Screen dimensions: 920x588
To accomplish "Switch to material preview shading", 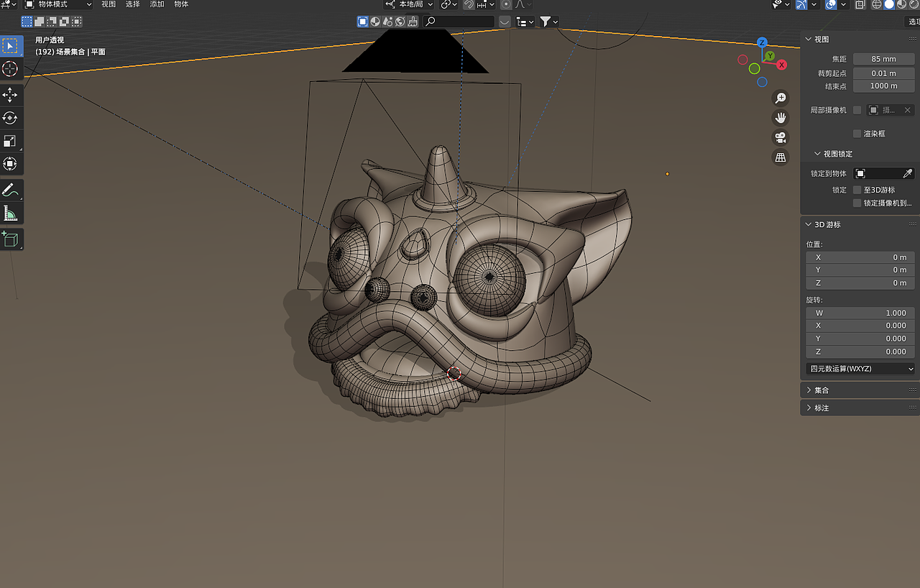I will 901,4.
